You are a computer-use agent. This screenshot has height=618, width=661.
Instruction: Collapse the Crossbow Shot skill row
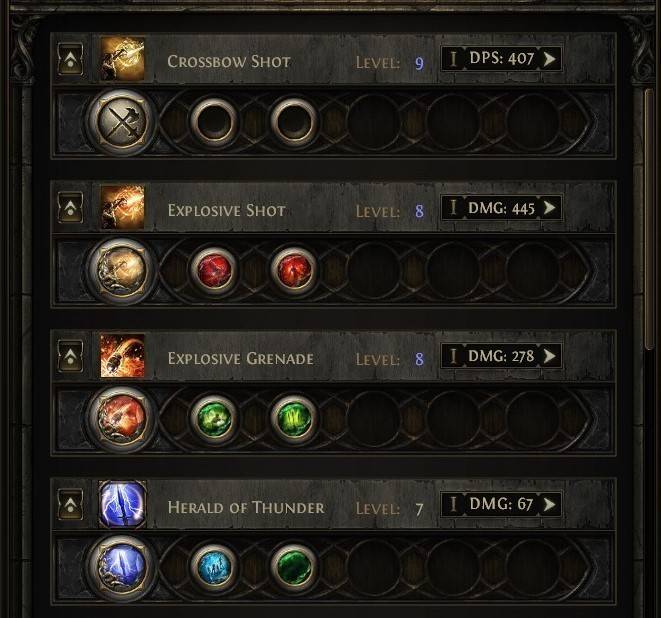click(71, 62)
